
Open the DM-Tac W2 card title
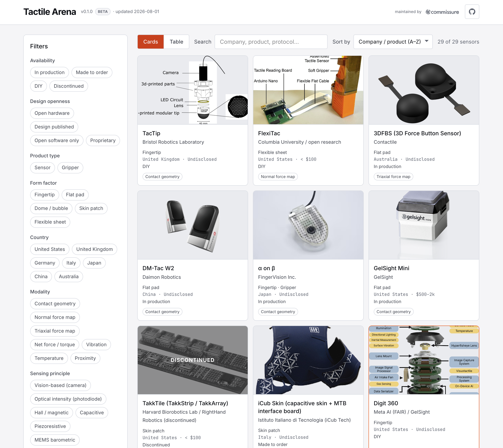[158, 268]
